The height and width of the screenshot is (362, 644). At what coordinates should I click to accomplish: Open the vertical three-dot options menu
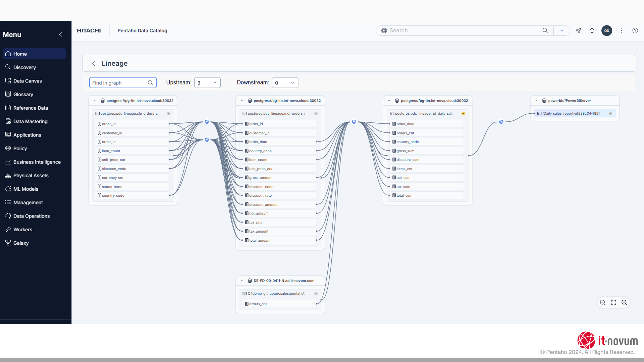(x=622, y=31)
